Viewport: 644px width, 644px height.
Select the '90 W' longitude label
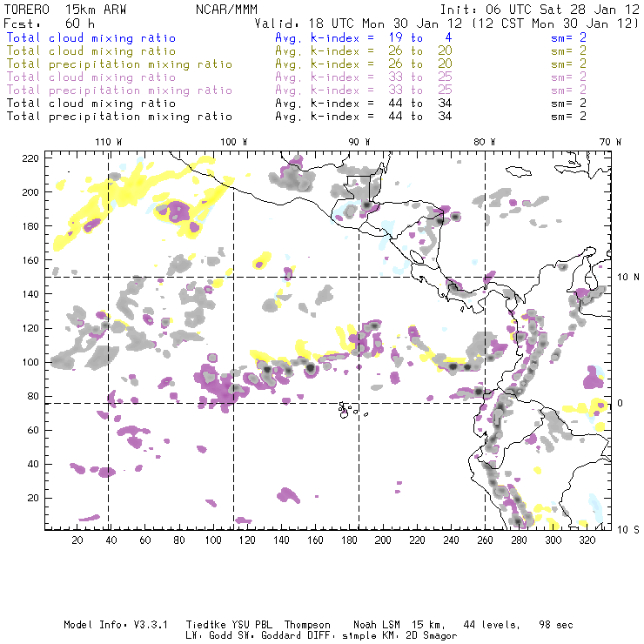359,142
